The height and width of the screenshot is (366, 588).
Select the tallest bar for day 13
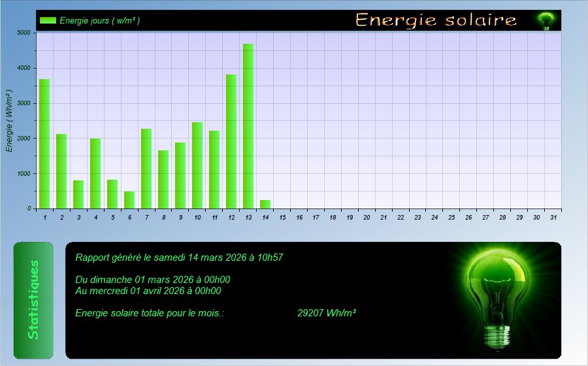(x=248, y=126)
